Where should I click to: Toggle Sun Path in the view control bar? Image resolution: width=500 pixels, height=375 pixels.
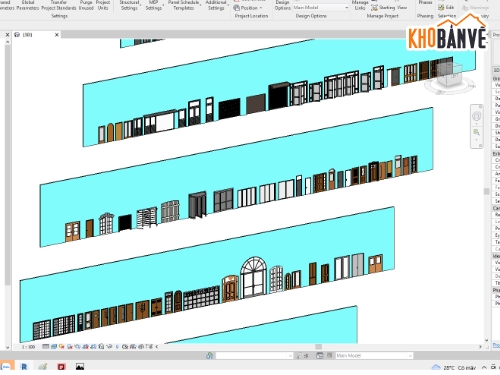pyautogui.click(x=61, y=347)
